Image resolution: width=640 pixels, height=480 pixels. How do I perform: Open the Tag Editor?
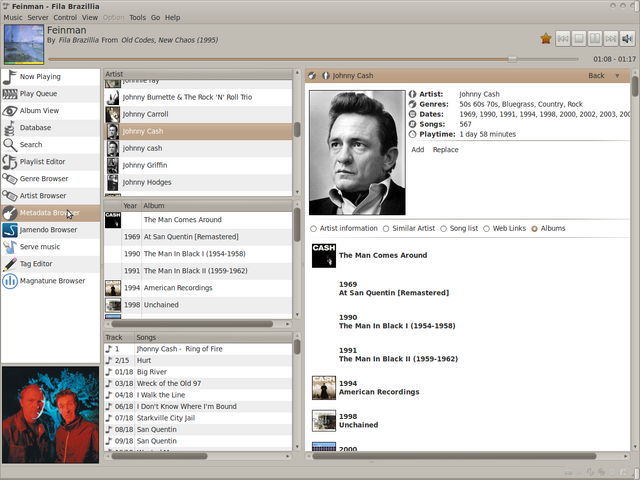point(50,264)
